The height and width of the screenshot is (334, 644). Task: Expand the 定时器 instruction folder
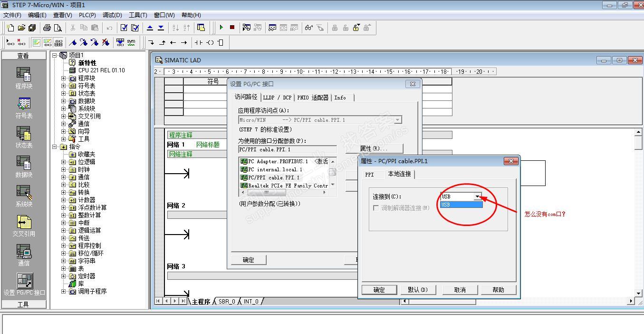pyautogui.click(x=64, y=276)
